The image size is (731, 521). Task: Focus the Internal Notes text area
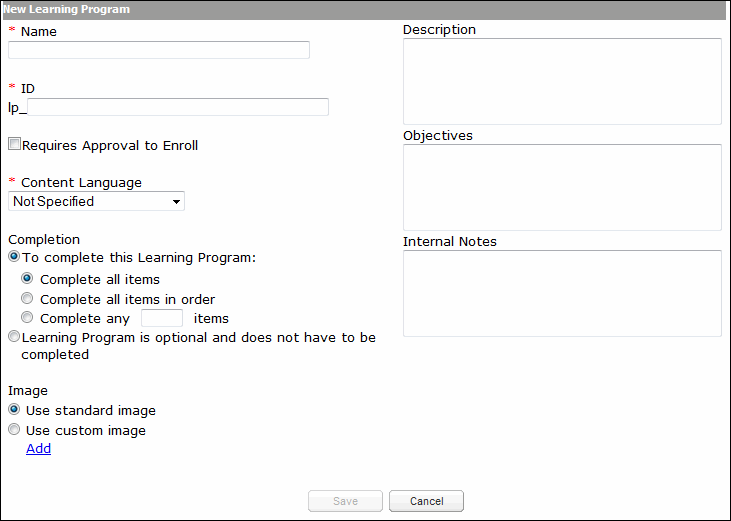click(562, 293)
